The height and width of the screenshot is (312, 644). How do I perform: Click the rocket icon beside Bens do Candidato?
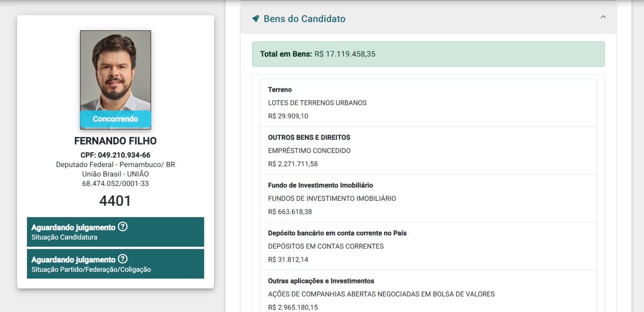[x=256, y=19]
